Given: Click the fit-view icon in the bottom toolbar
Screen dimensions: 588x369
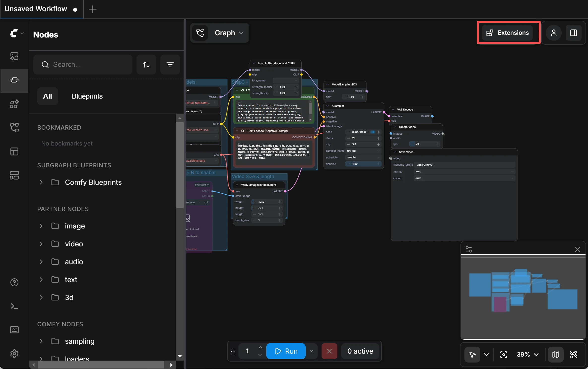Looking at the screenshot, I should pos(503,355).
